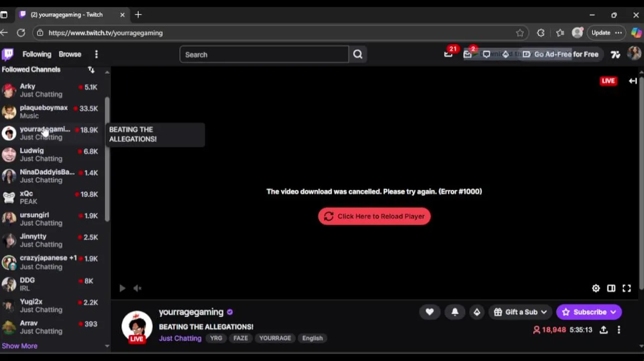Close the yourragegaming Twitch tab

pyautogui.click(x=122, y=15)
